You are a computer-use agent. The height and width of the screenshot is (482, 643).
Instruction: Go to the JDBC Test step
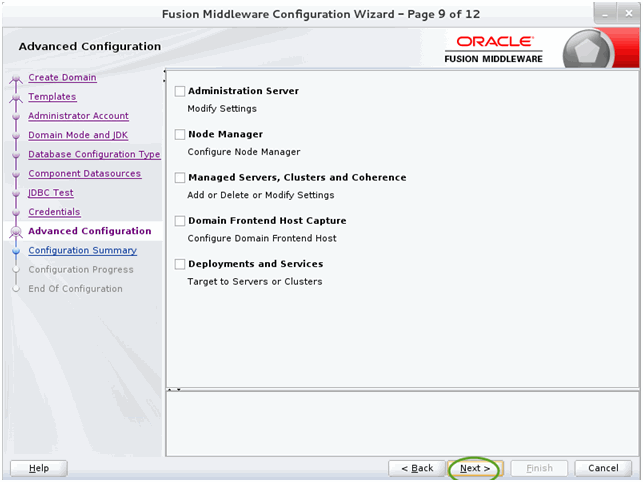point(51,193)
